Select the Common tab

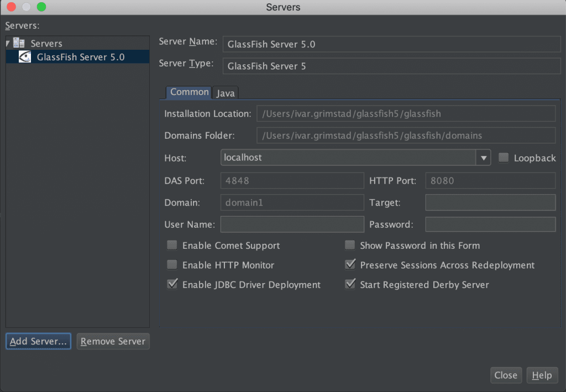coord(188,92)
